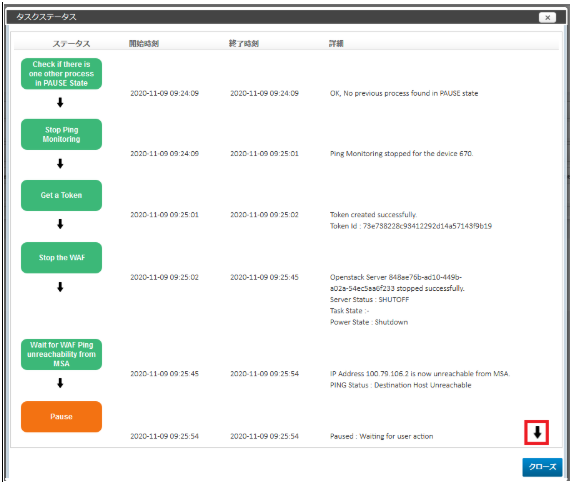Select the Stop Ping Monitoring step
The image size is (578, 482).
(x=61, y=134)
